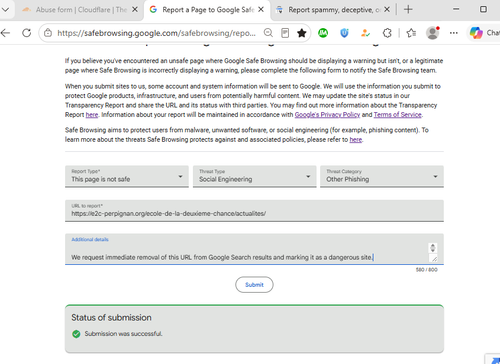Click the 'Submission was successful.' text
The image size is (500, 364).
click(123, 334)
